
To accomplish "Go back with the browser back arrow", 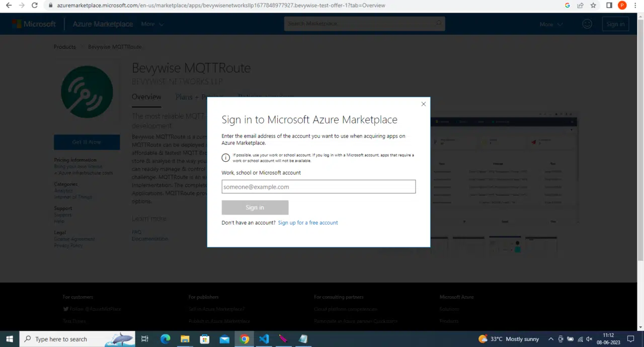I will pos(9,6).
